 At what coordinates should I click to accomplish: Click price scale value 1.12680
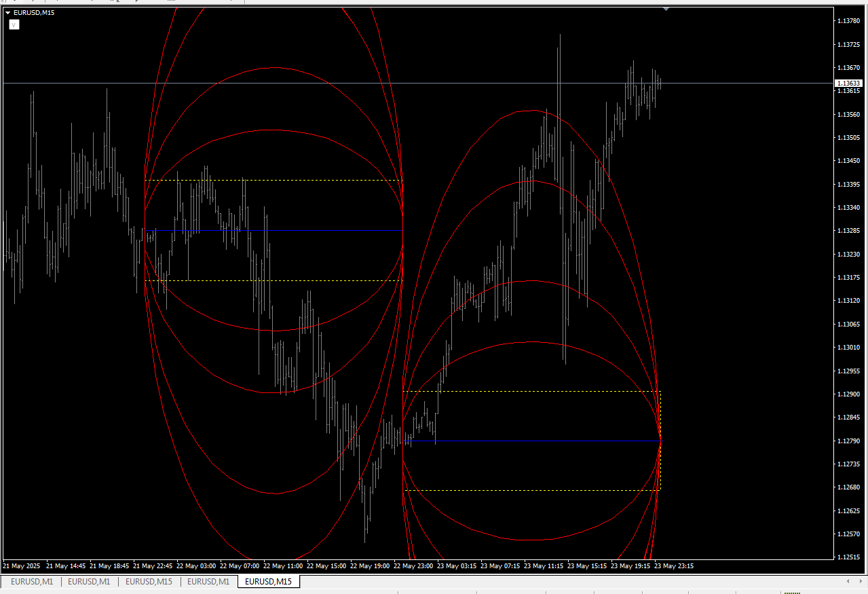click(848, 487)
